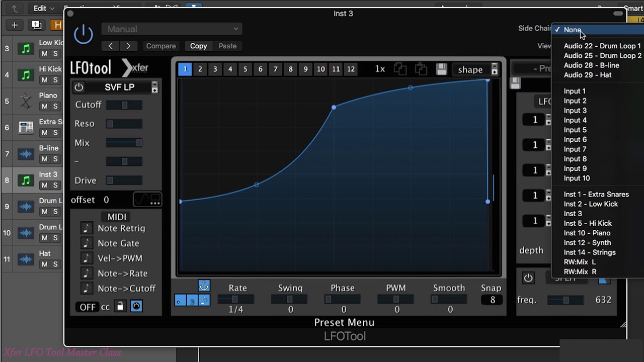Open the Edit menu in Logic toolbar

coord(43,8)
